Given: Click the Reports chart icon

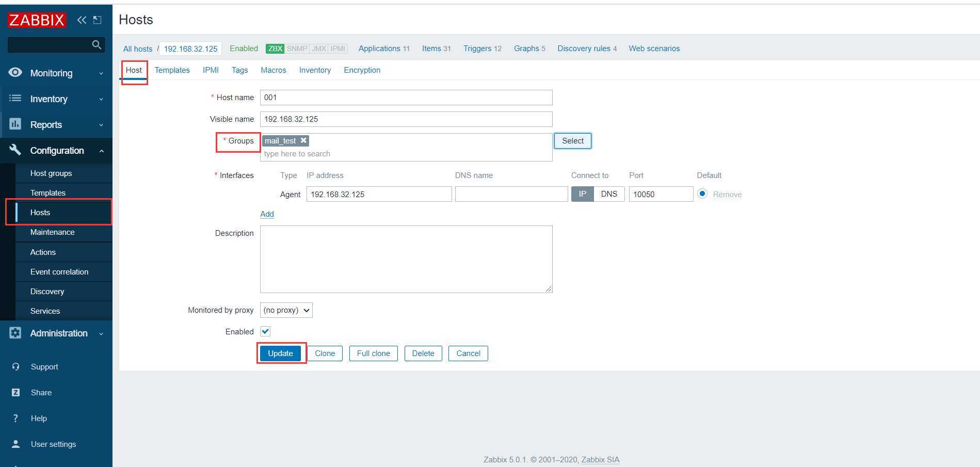Looking at the screenshot, I should (15, 124).
